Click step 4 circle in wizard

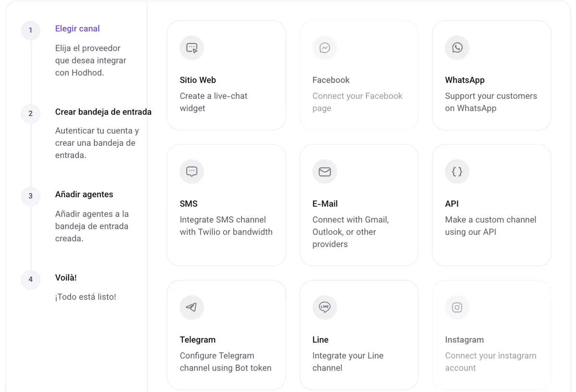pos(31,279)
